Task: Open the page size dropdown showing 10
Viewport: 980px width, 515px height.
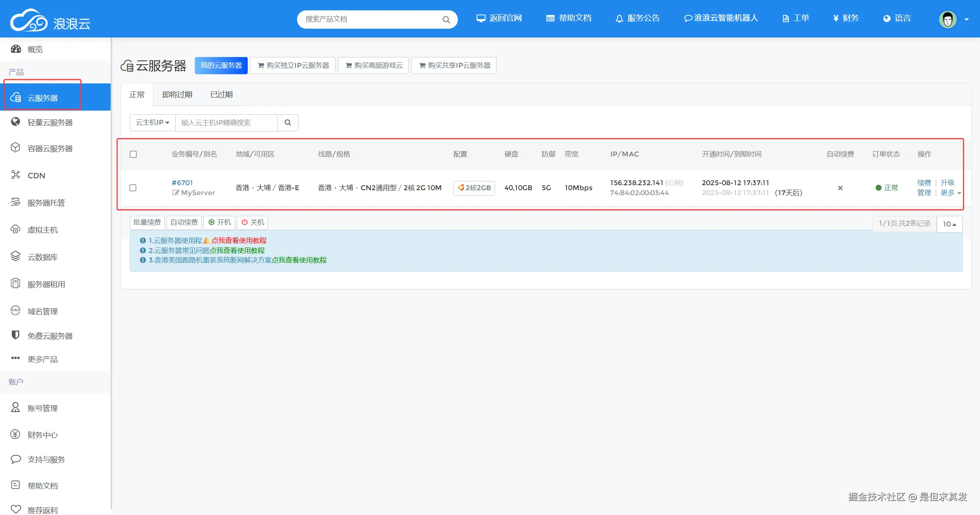Action: tap(949, 224)
